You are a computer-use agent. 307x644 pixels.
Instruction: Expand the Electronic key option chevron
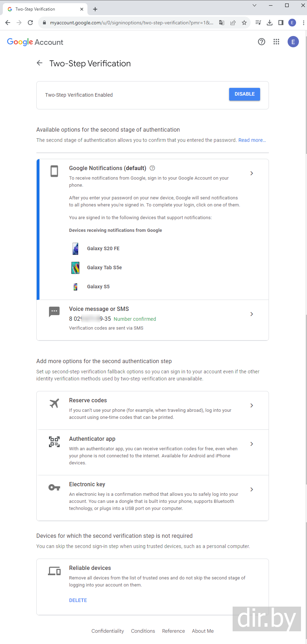pyautogui.click(x=252, y=489)
